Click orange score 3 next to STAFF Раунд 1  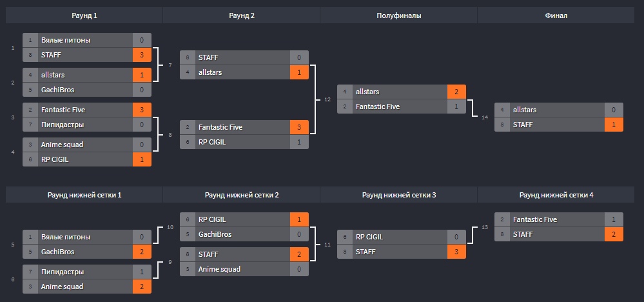[x=142, y=55]
